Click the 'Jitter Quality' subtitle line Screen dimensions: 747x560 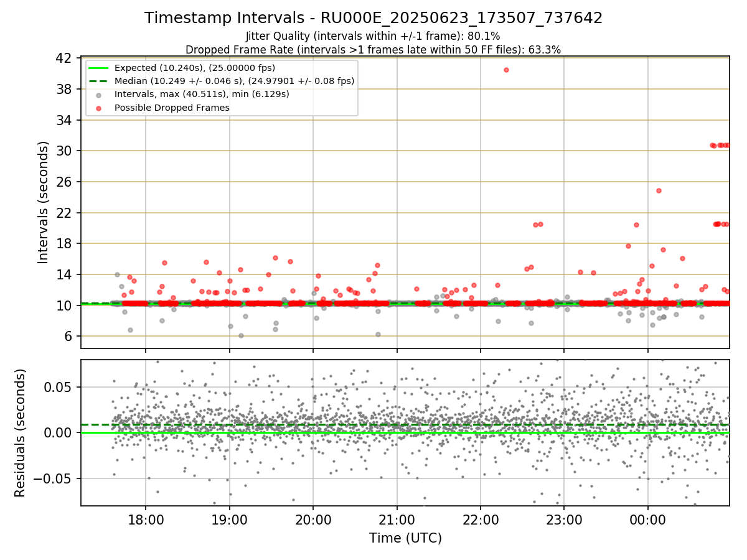373,36
